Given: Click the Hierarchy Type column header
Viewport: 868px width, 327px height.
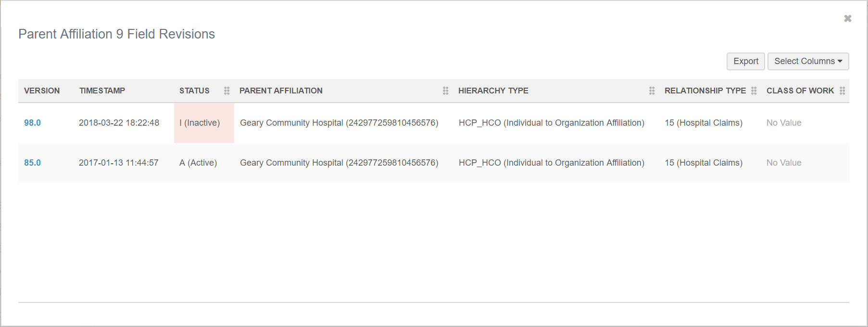Looking at the screenshot, I should (x=493, y=91).
